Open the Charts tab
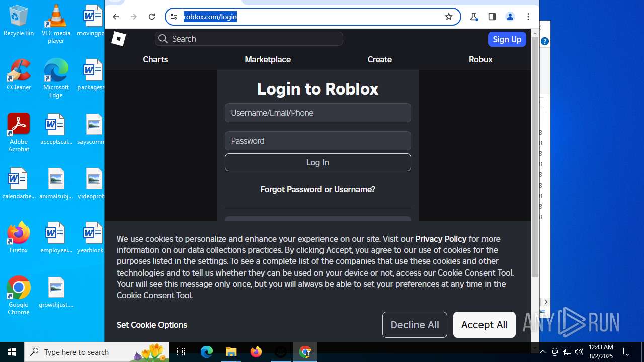The height and width of the screenshot is (362, 644). pyautogui.click(x=155, y=59)
